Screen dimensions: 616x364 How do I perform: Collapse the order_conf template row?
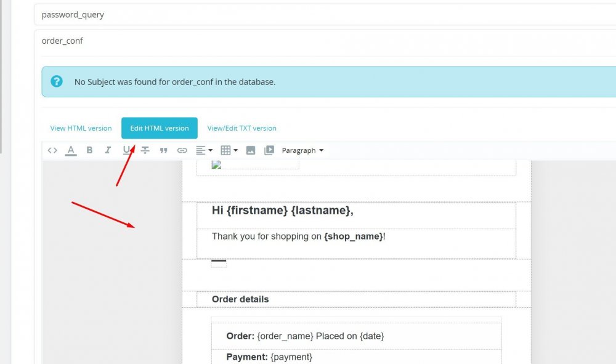point(325,41)
